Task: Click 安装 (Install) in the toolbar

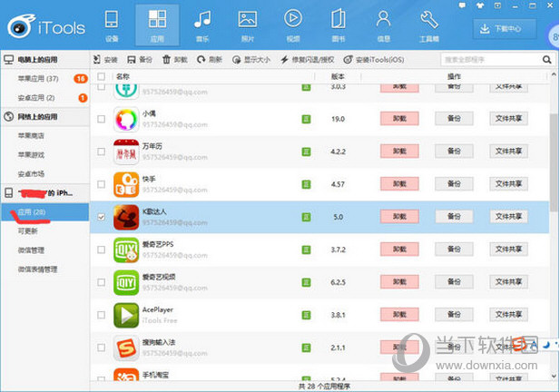Action: 105,60
